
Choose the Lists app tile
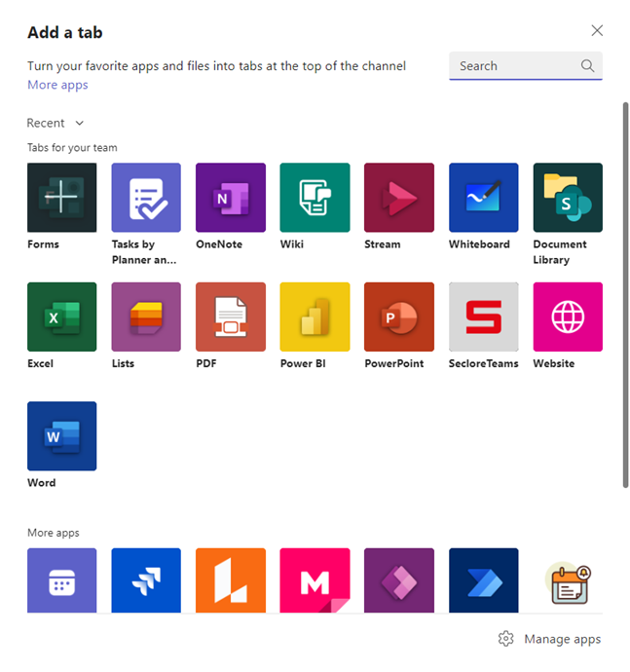click(x=146, y=317)
